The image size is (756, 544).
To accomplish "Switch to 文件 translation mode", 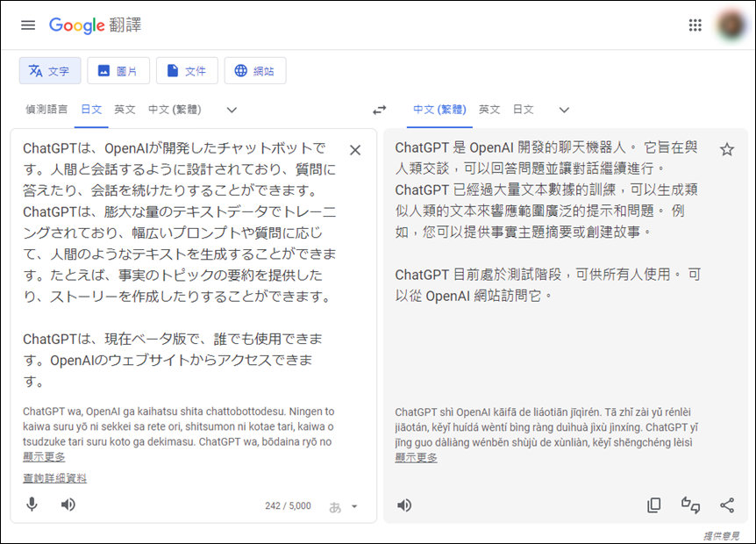I will 187,71.
